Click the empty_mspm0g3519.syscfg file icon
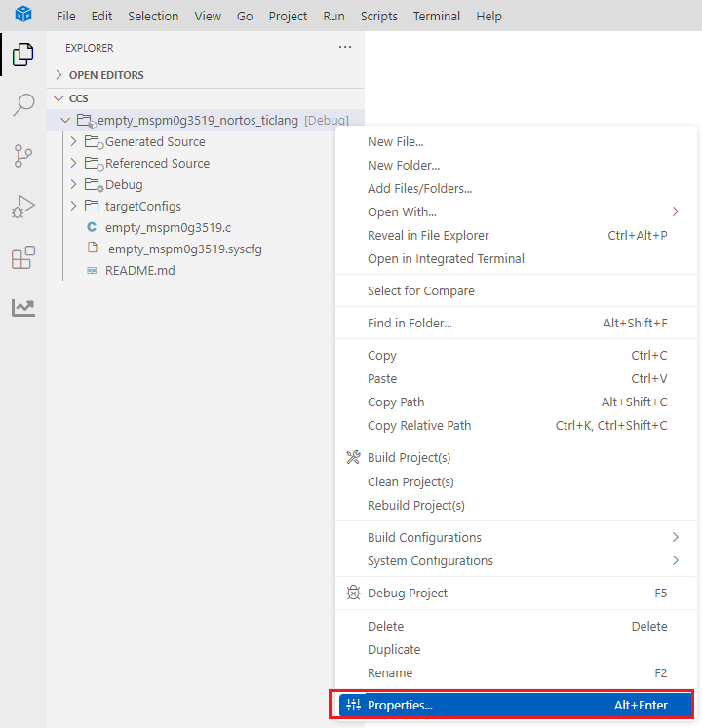This screenshot has width=702, height=728. point(93,248)
